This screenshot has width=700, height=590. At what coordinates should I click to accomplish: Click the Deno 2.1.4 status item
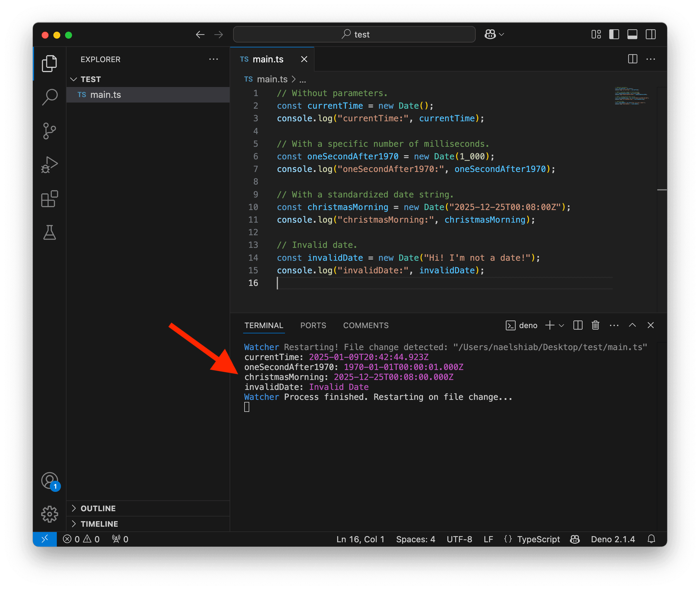click(x=612, y=539)
